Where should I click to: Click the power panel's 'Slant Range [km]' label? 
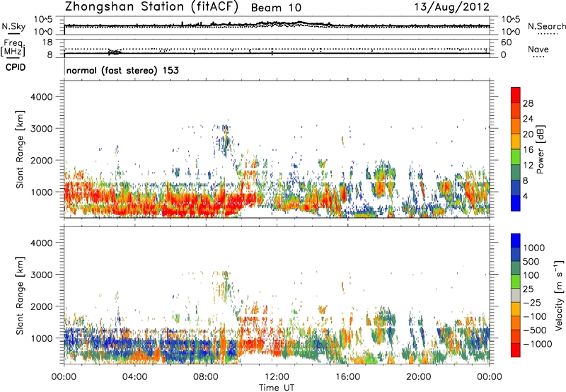20,149
